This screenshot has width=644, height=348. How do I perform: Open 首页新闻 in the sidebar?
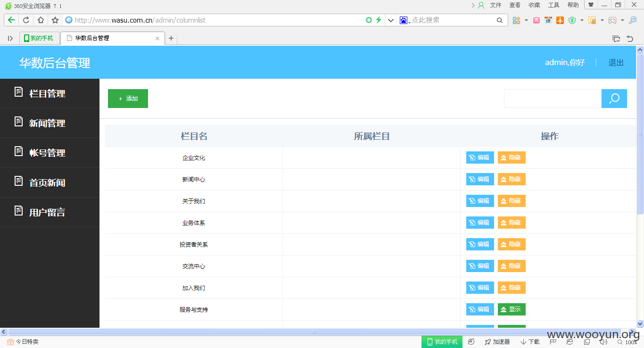pyautogui.click(x=50, y=182)
